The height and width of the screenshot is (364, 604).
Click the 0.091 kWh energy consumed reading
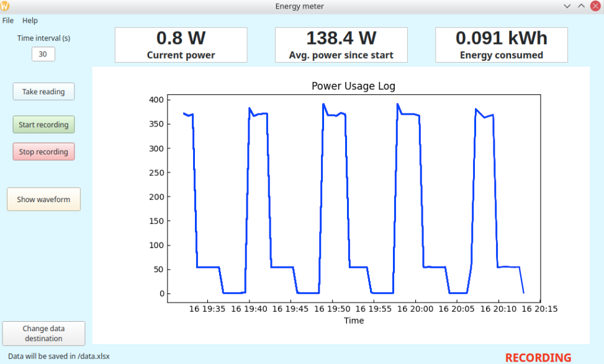[502, 38]
